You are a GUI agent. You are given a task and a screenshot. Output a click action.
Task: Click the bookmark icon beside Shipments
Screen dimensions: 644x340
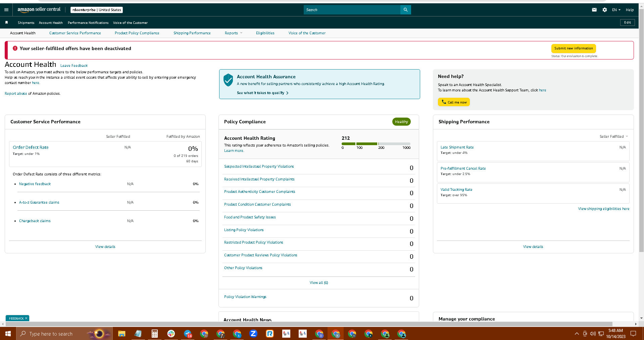(6, 23)
